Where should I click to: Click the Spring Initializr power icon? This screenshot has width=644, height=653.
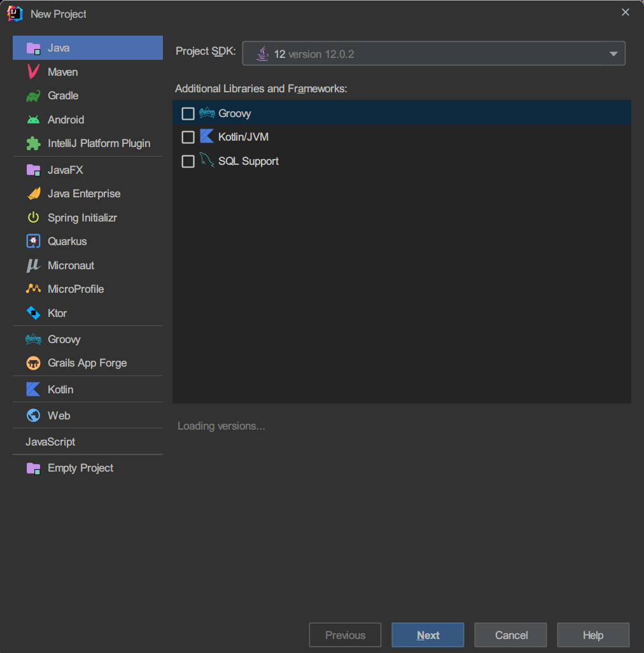pos(33,218)
